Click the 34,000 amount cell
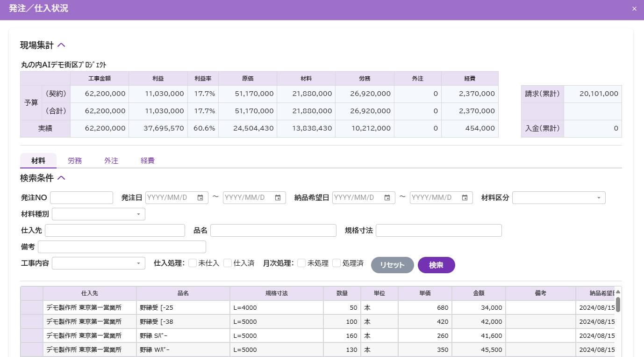The height and width of the screenshot is (357, 644). (x=479, y=308)
